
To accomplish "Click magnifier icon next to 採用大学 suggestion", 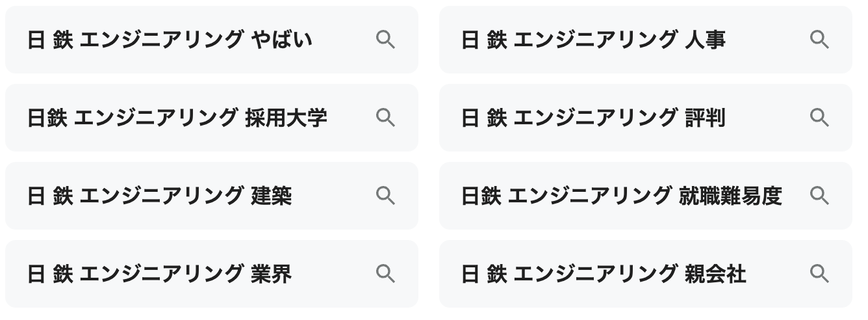I will coord(385,118).
